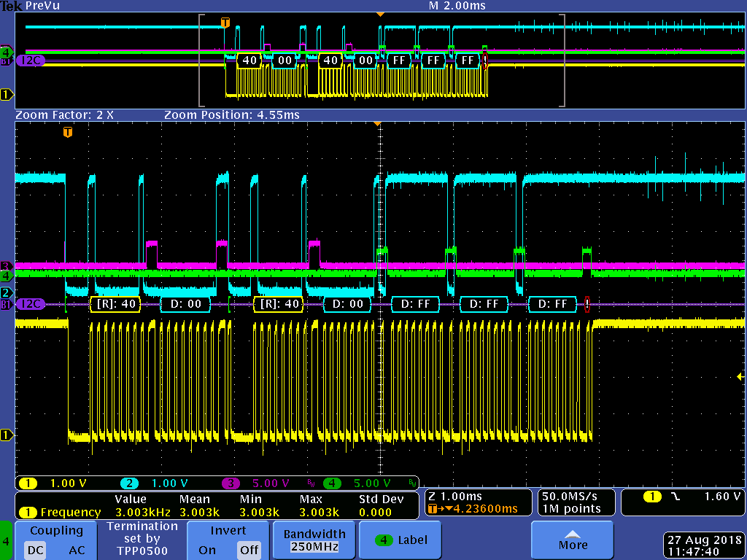This screenshot has width=747, height=560.
Task: Click the 4.23600ms trigger delay value
Action: (x=485, y=509)
